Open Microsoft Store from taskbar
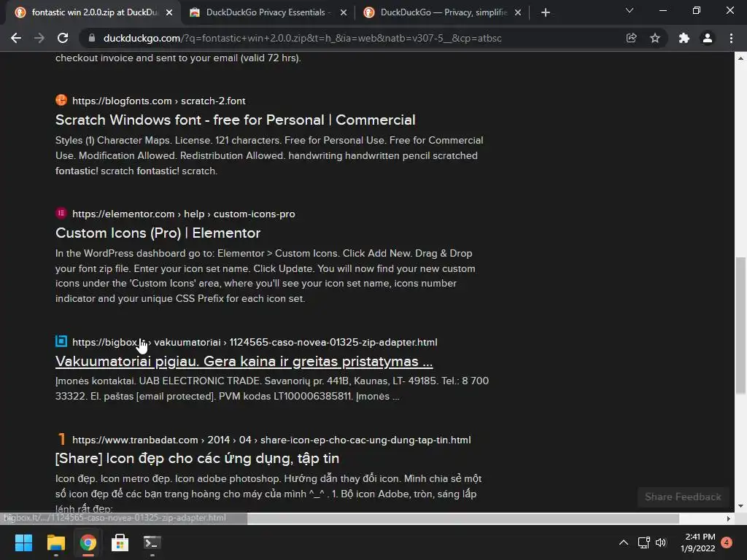The image size is (747, 560). click(x=120, y=542)
